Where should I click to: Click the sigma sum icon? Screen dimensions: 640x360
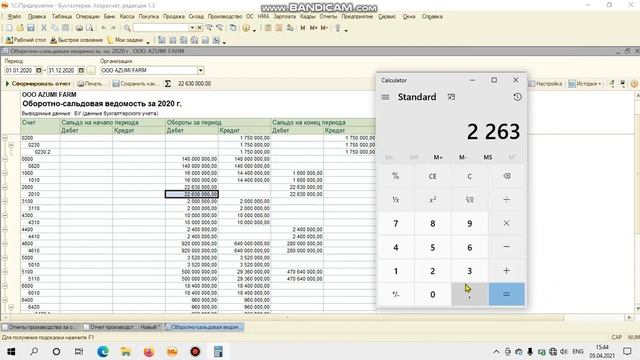(167, 84)
